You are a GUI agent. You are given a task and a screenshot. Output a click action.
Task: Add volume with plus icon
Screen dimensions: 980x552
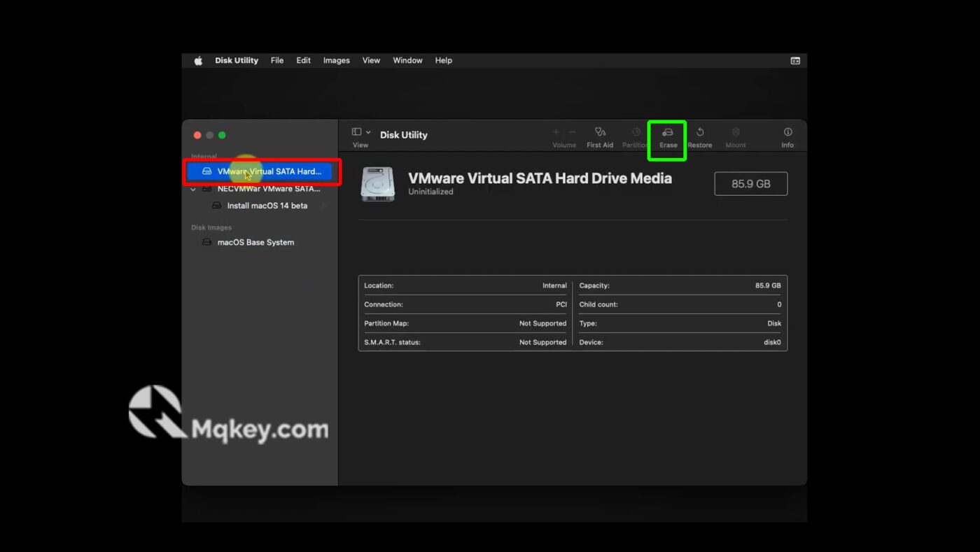[x=556, y=132]
